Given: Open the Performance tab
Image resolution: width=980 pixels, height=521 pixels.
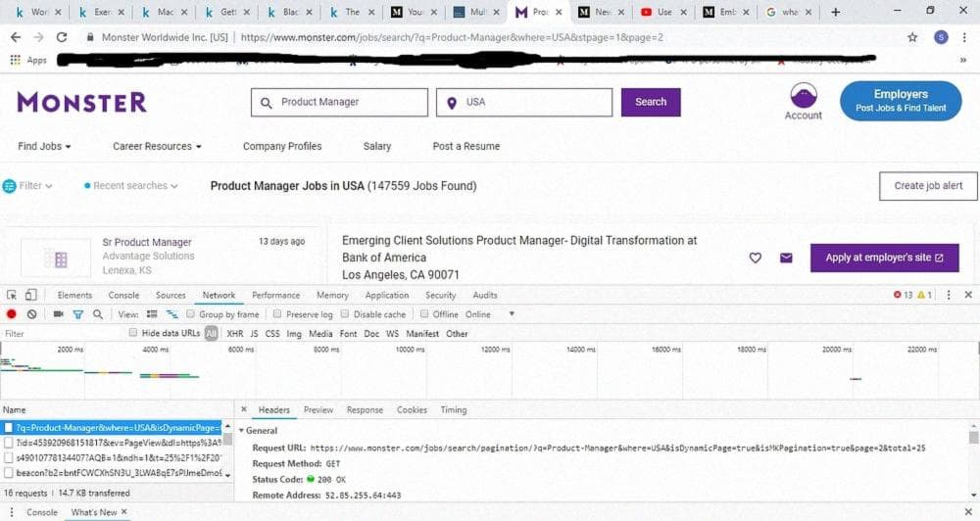Looking at the screenshot, I should [x=275, y=295].
